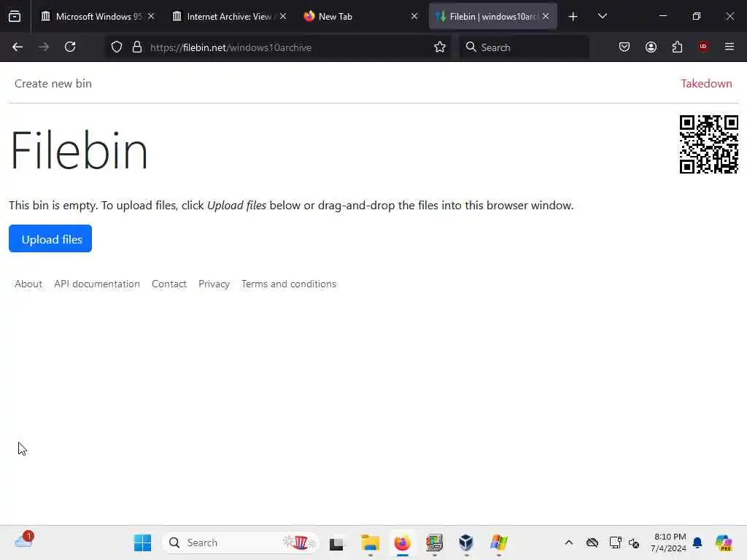Open File Explorer from taskbar
Viewport: 747px width, 560px height.
click(x=370, y=542)
